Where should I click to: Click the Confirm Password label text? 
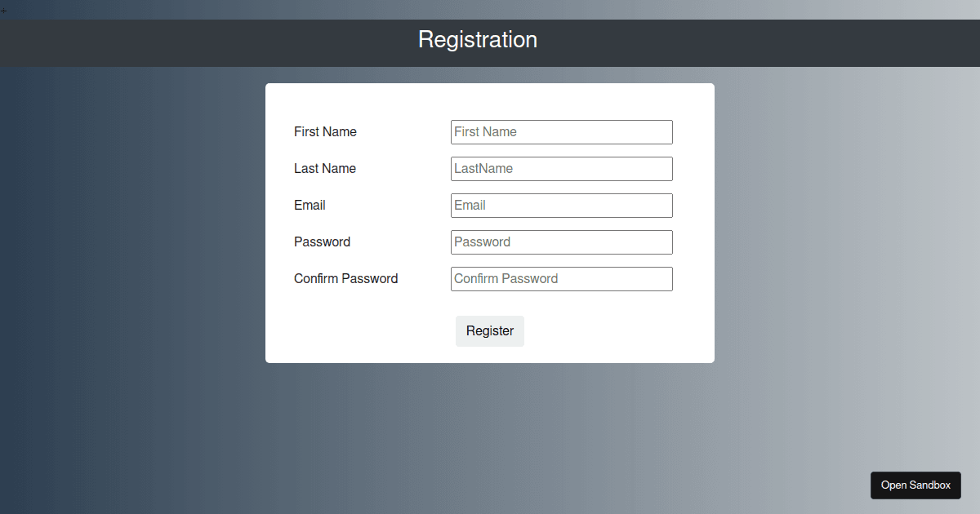(x=345, y=279)
